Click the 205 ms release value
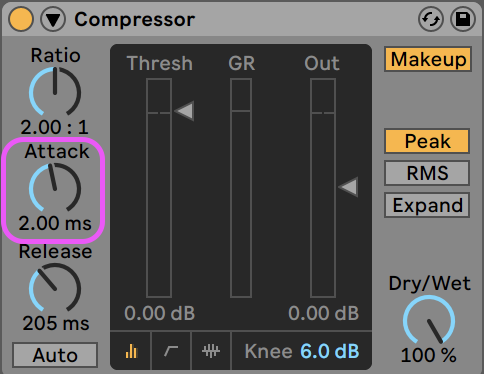Image resolution: width=484 pixels, height=374 pixels. tap(56, 323)
